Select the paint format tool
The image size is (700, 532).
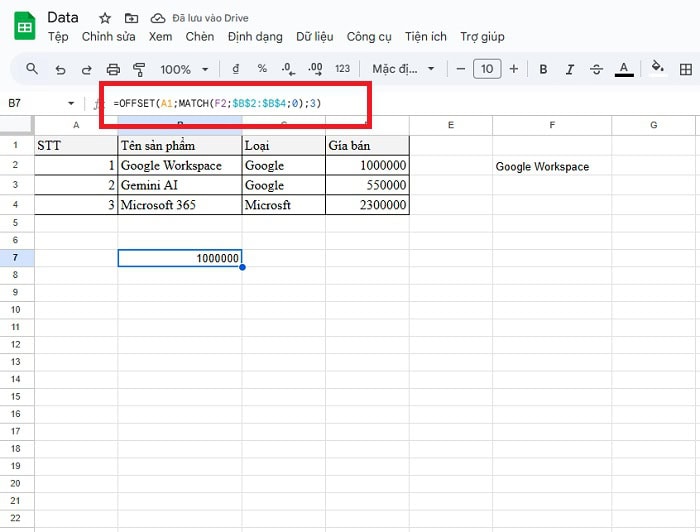click(x=139, y=69)
